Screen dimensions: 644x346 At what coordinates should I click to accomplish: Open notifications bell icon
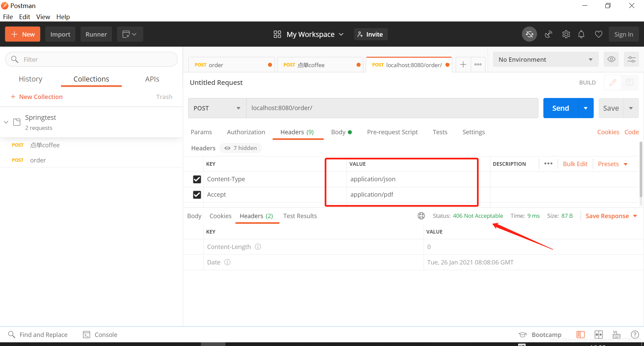(581, 34)
